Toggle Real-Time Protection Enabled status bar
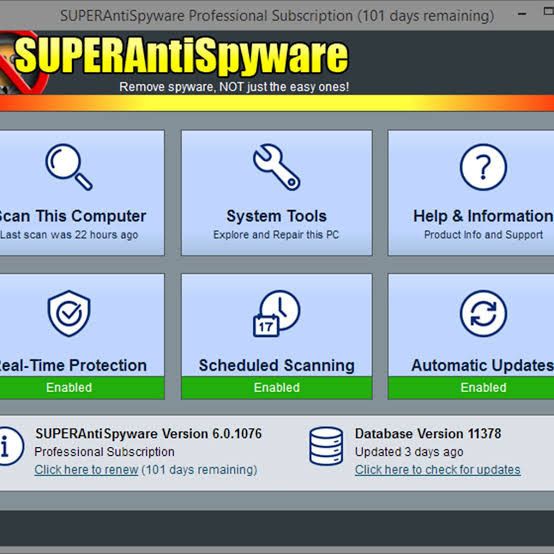 point(82,388)
